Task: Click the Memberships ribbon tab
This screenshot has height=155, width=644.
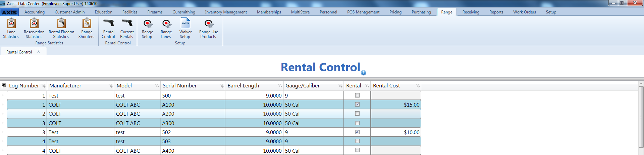Action: click(269, 12)
